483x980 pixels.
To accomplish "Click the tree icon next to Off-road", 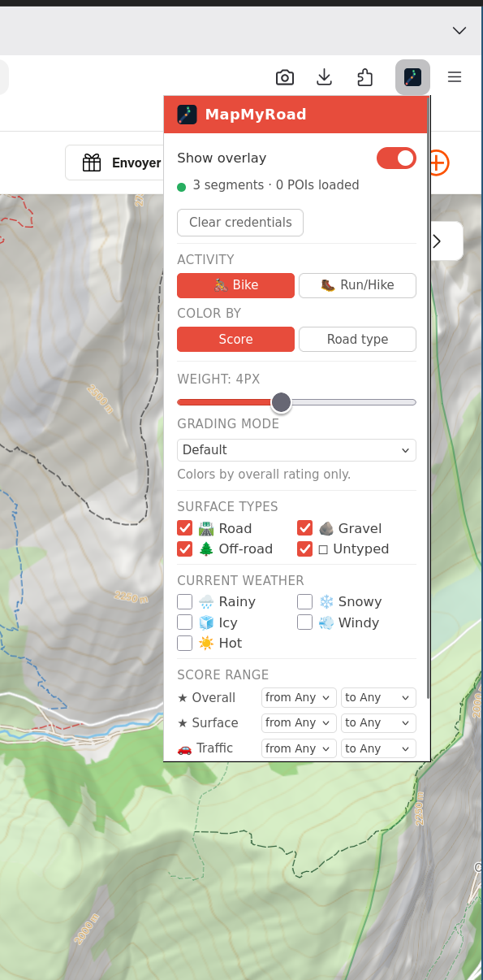I will click(x=206, y=549).
